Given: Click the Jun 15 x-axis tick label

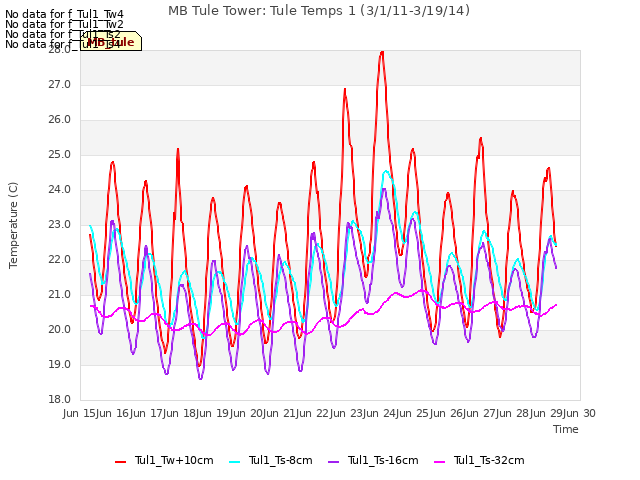Looking at the screenshot, I should pyautogui.click(x=80, y=413).
